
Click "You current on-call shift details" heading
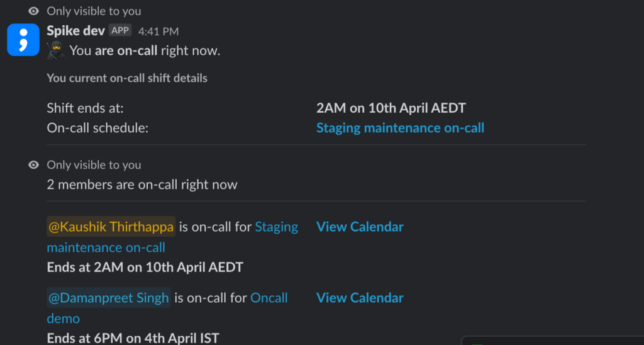pyautogui.click(x=127, y=79)
